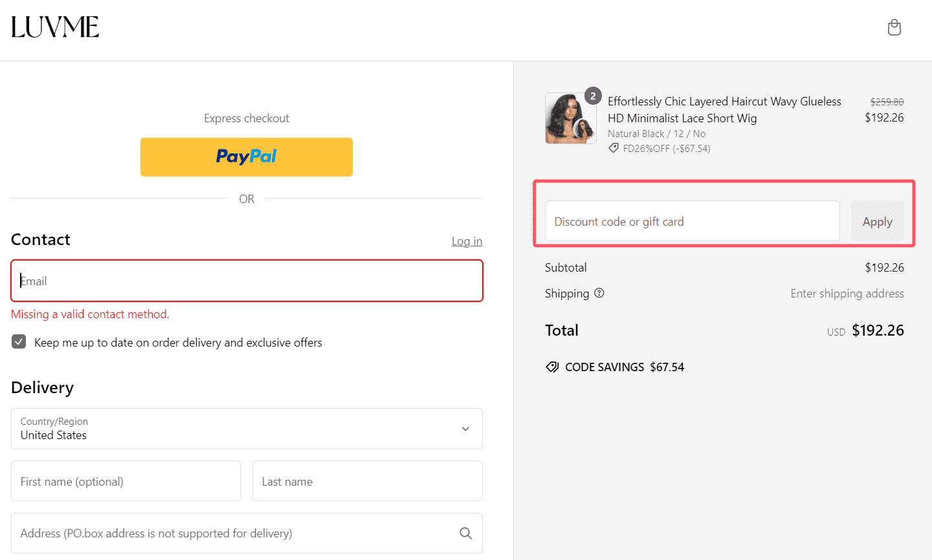Pay with PayPal express checkout

click(247, 157)
